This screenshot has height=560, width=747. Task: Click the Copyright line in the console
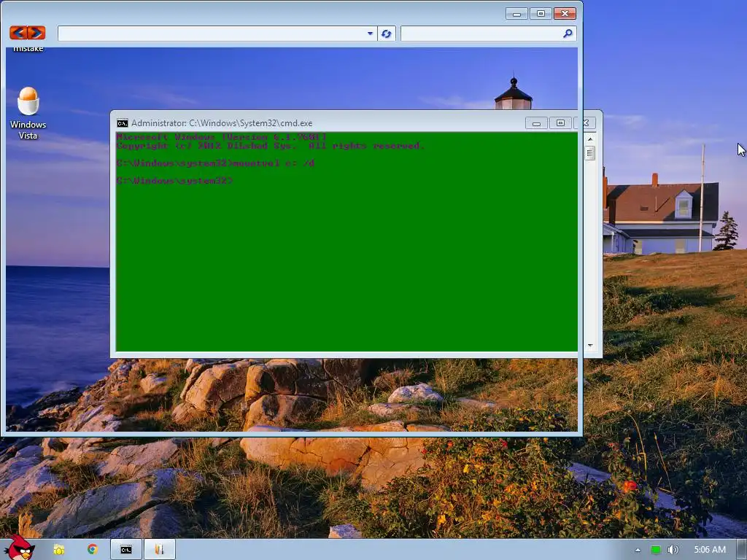tap(270, 146)
